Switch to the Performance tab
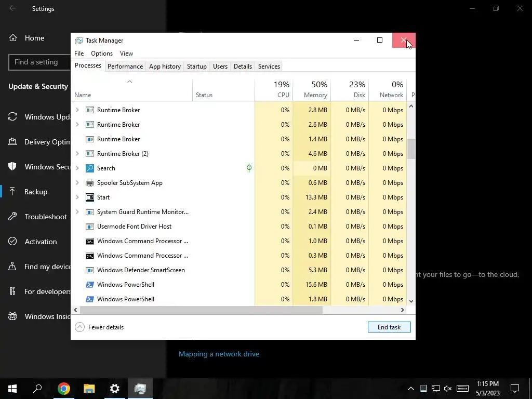 (x=125, y=66)
